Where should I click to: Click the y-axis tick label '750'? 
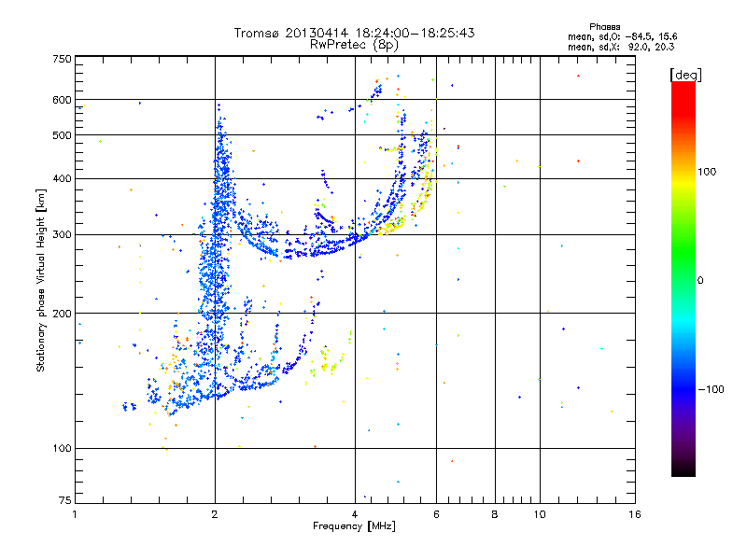coord(62,59)
